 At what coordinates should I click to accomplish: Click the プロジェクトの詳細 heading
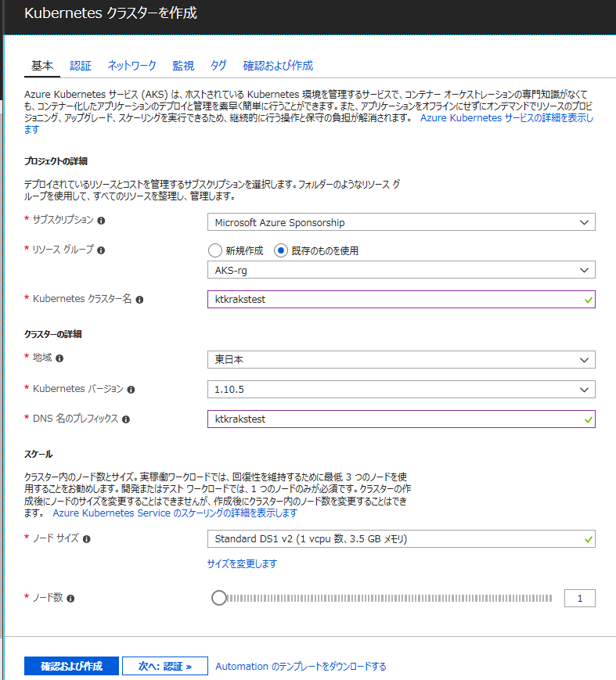[x=56, y=161]
